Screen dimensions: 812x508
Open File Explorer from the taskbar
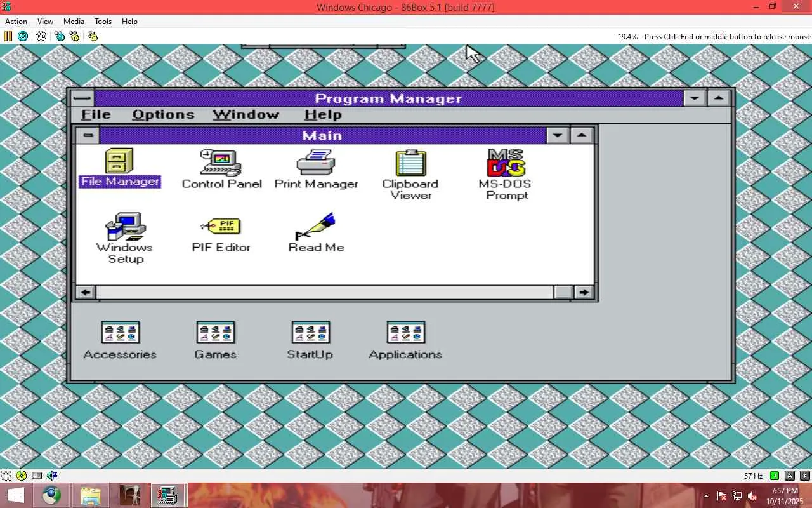coord(91,495)
